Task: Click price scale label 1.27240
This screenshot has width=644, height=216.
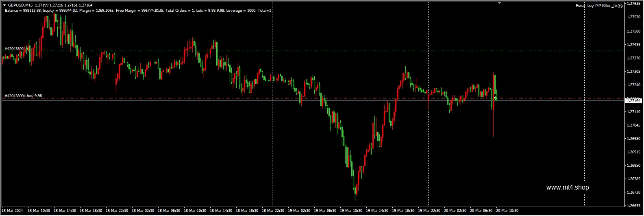Action: 634,85
